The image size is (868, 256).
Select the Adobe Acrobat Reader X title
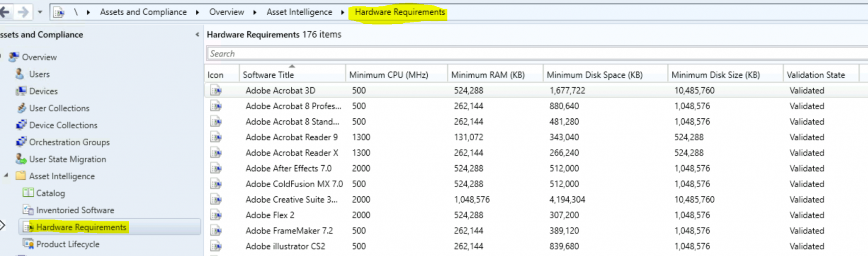pos(292,153)
